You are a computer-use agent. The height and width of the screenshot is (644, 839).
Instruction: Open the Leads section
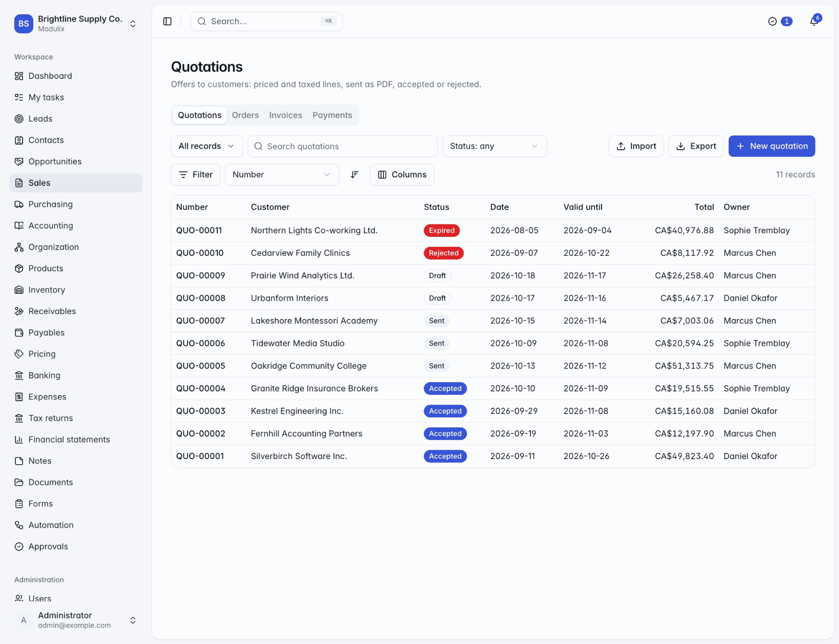point(76,119)
